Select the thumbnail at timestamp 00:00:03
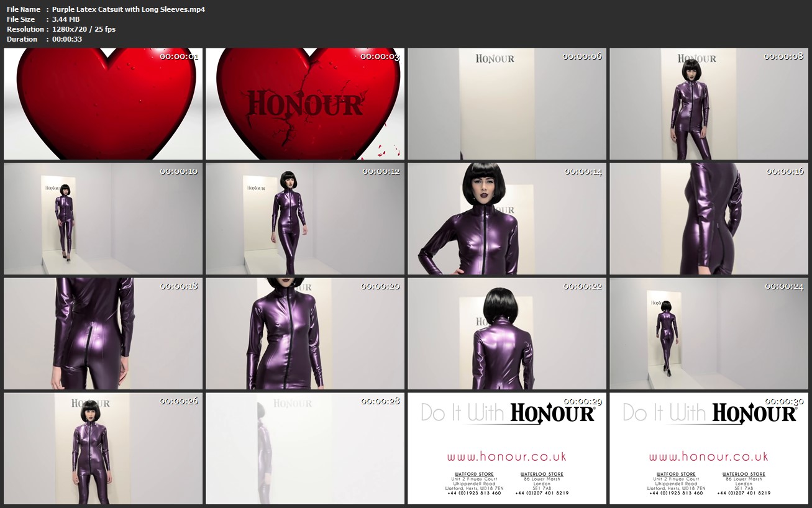The height and width of the screenshot is (508, 812). (x=305, y=104)
